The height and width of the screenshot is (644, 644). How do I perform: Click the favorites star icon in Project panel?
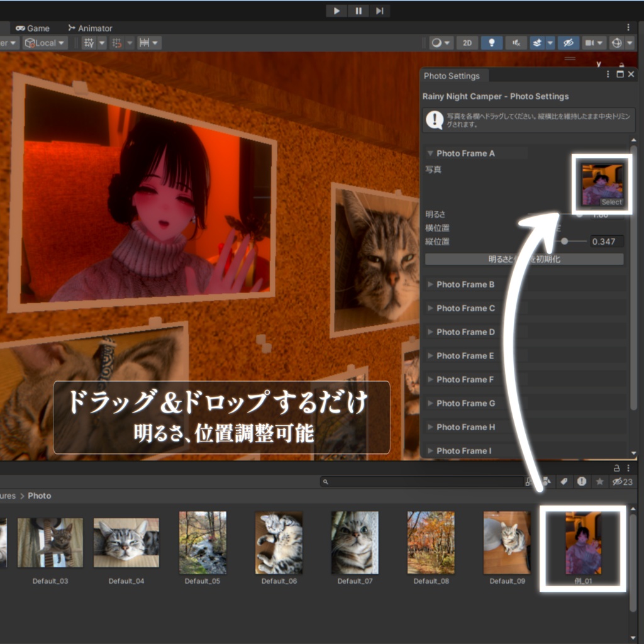(x=599, y=481)
